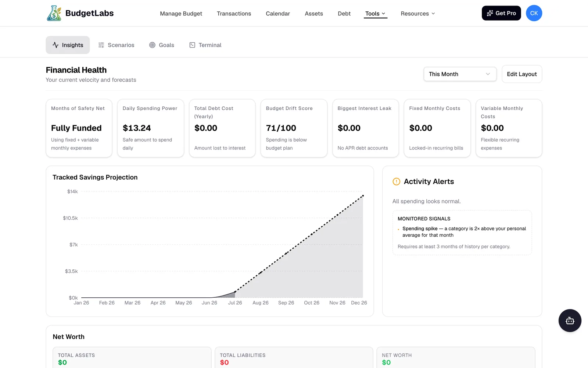The height and width of the screenshot is (368, 588).
Task: Switch to the Scenarios tab
Action: pos(116,45)
